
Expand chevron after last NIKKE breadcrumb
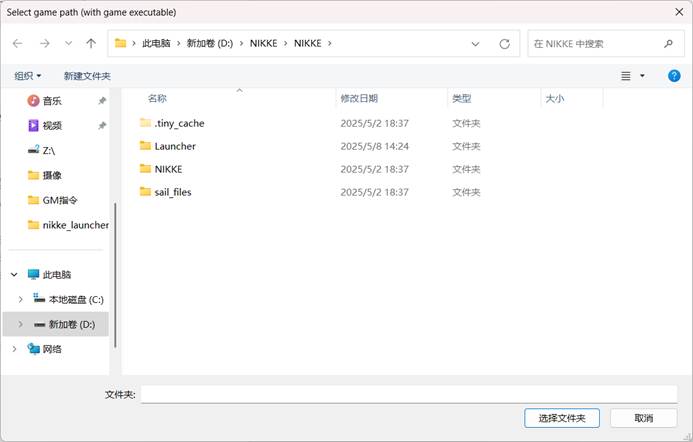[329, 43]
